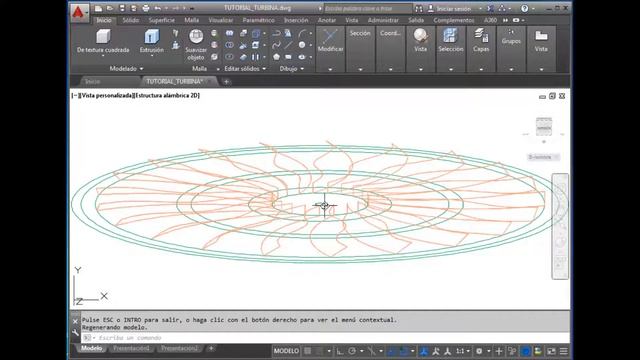Viewport: 640px width, 360px height.
Task: Click the keyword search box
Action: 367,8
